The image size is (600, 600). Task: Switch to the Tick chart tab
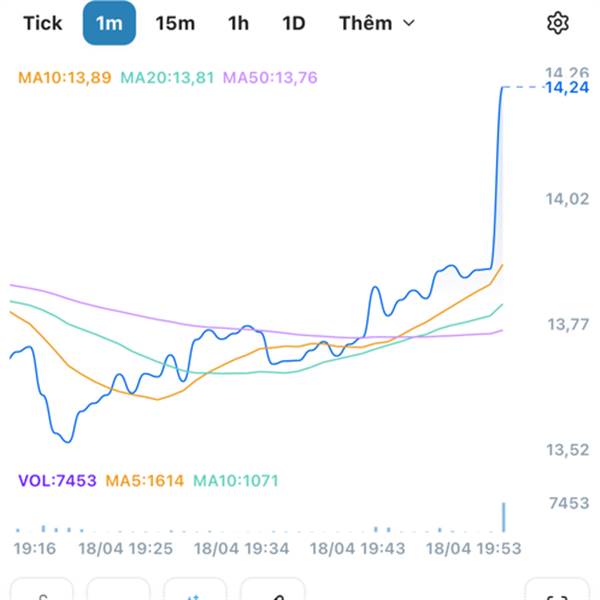[43, 23]
